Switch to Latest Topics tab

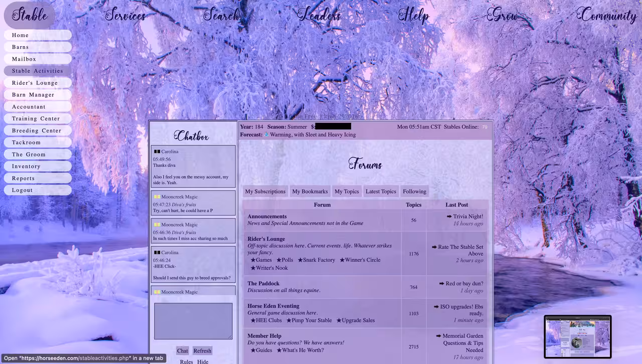click(381, 192)
